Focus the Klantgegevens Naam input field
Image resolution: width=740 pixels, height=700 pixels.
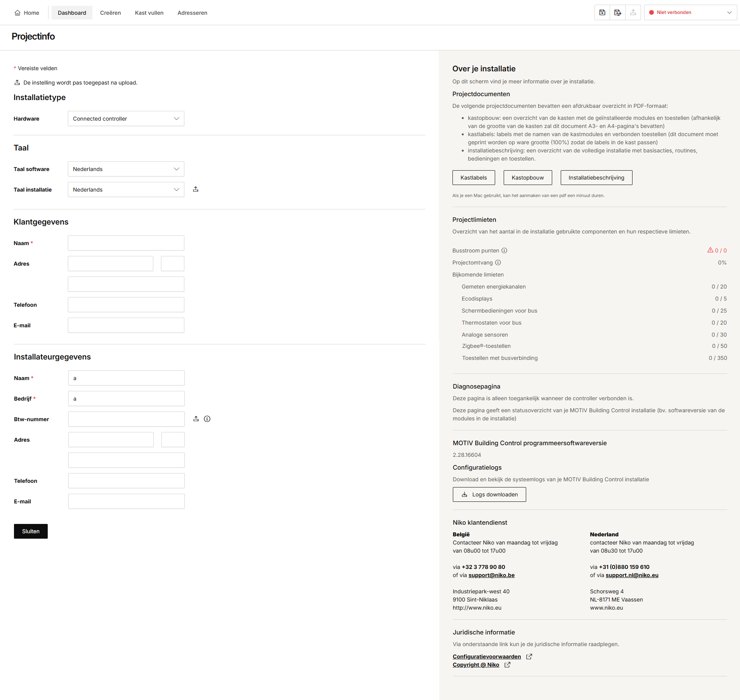pyautogui.click(x=126, y=243)
